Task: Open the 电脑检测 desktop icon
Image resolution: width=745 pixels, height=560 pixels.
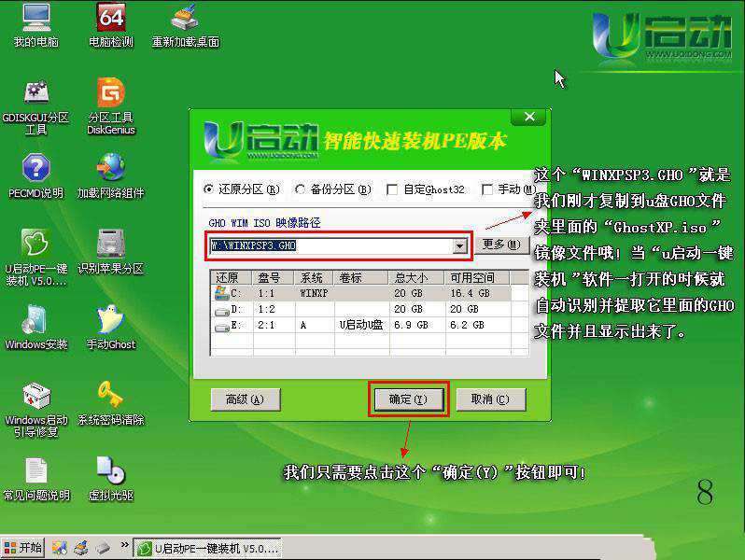Action: click(x=110, y=19)
